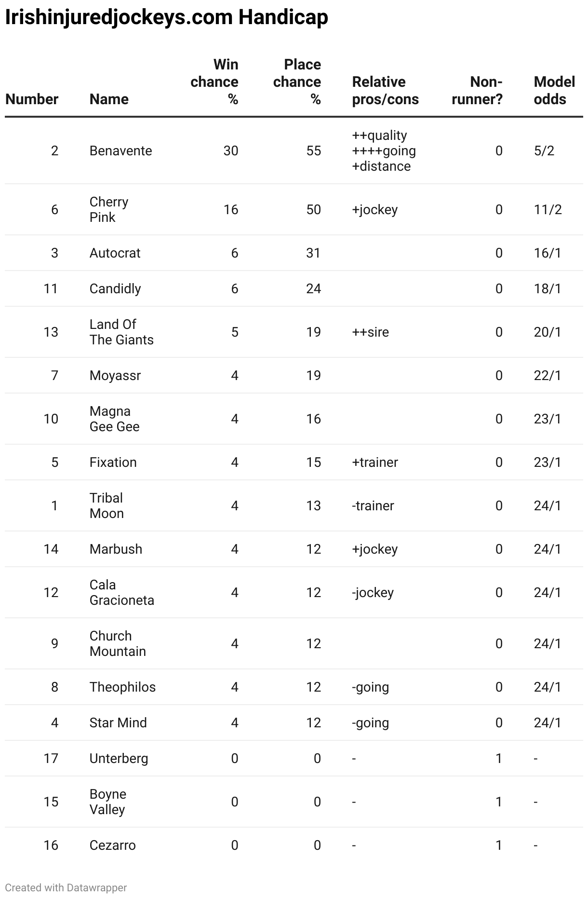Click the Tribal Moon -trainer note

373,505
